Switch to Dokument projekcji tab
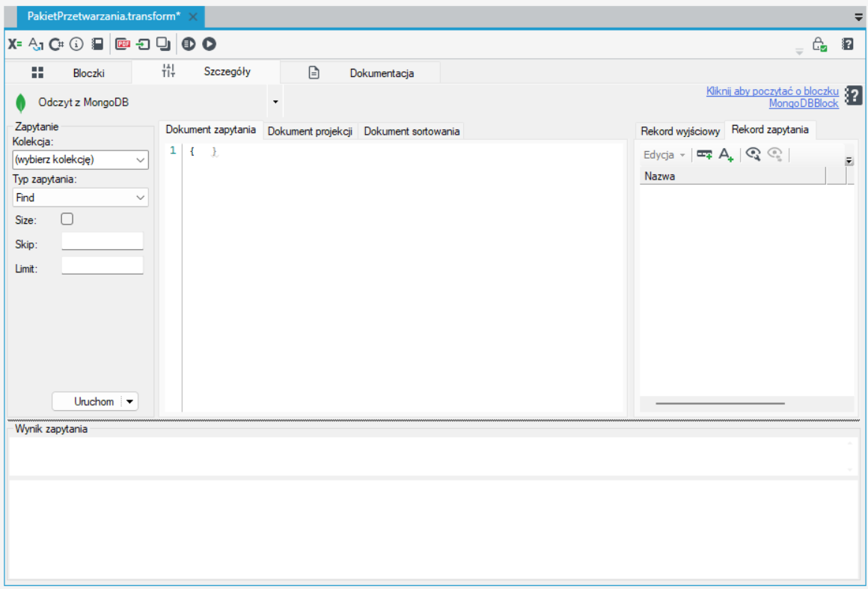This screenshot has width=868, height=589. (310, 131)
